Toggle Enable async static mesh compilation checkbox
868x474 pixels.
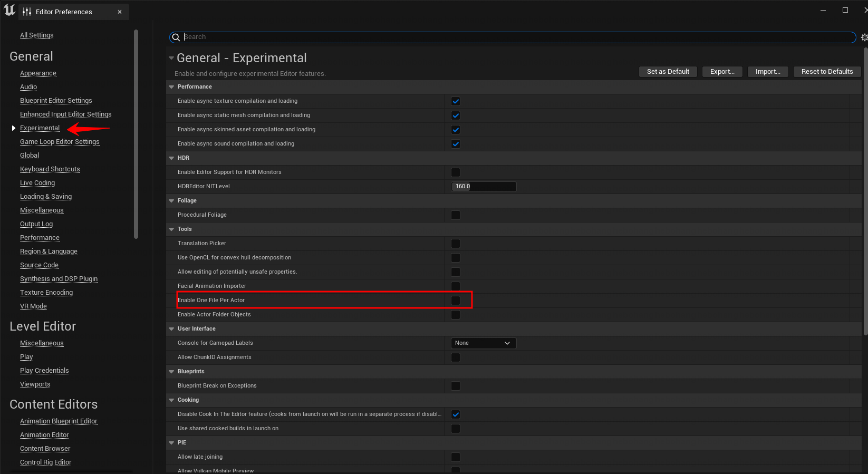coord(456,115)
